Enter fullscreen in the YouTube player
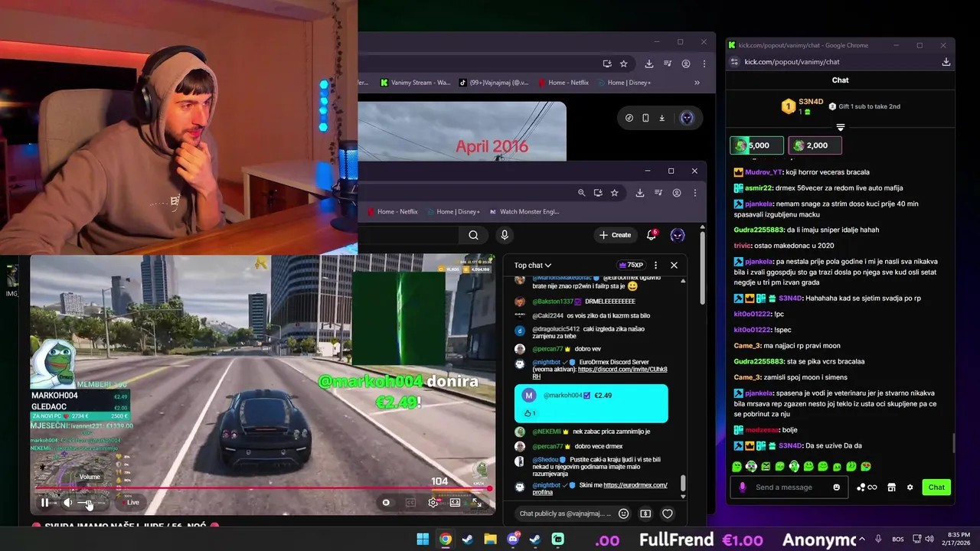 point(476,503)
